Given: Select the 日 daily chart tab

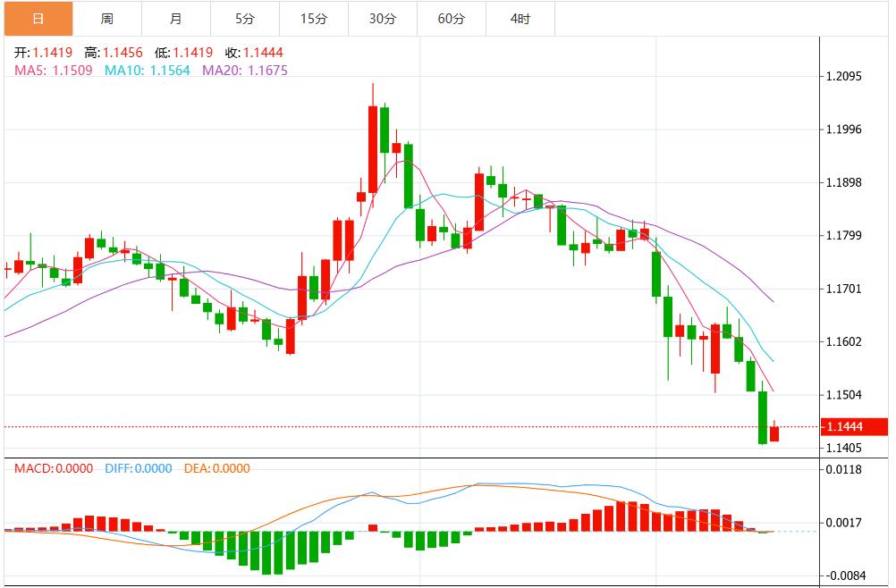Looking at the screenshot, I should pos(37,19).
